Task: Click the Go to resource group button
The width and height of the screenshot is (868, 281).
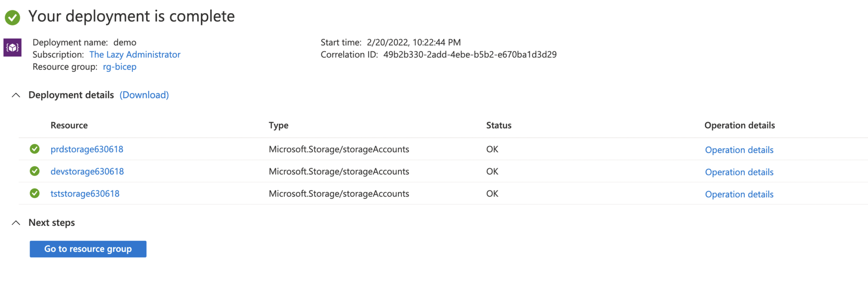Action: coord(88,249)
